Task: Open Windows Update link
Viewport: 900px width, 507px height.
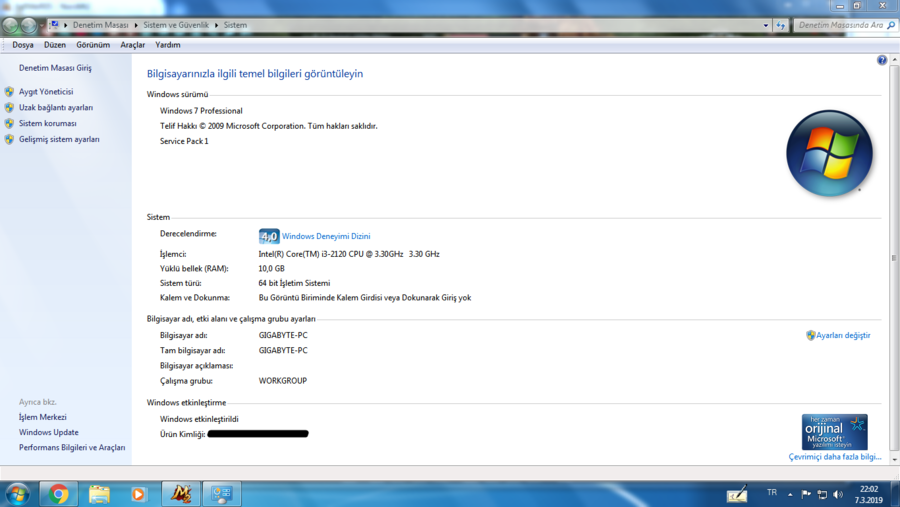Action: tap(49, 432)
